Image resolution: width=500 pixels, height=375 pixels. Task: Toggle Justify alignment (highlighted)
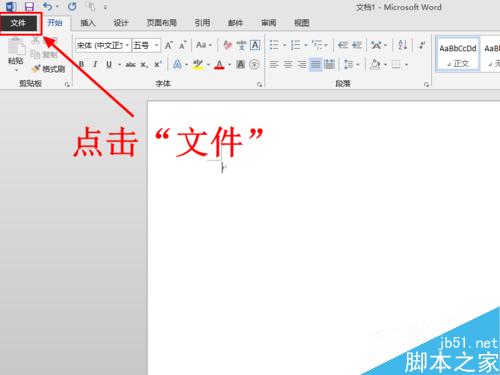pyautogui.click(x=315, y=64)
